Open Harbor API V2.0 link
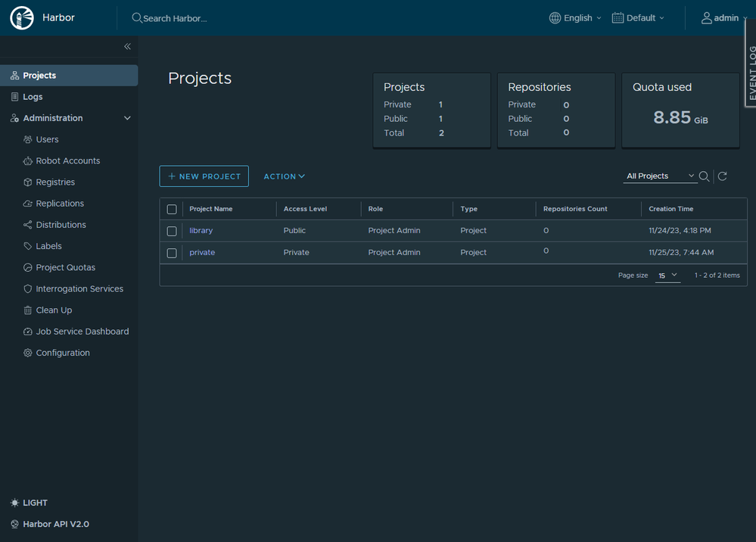The width and height of the screenshot is (756, 542). click(56, 524)
